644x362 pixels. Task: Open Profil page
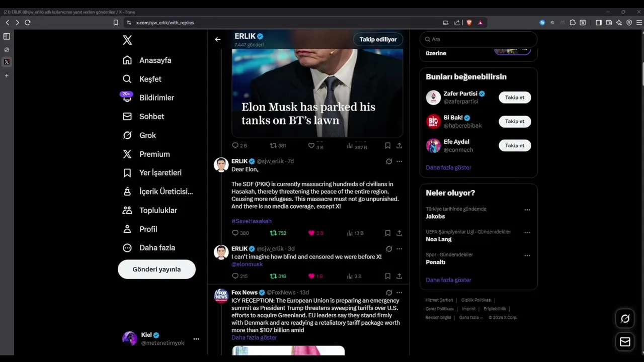pos(140,229)
